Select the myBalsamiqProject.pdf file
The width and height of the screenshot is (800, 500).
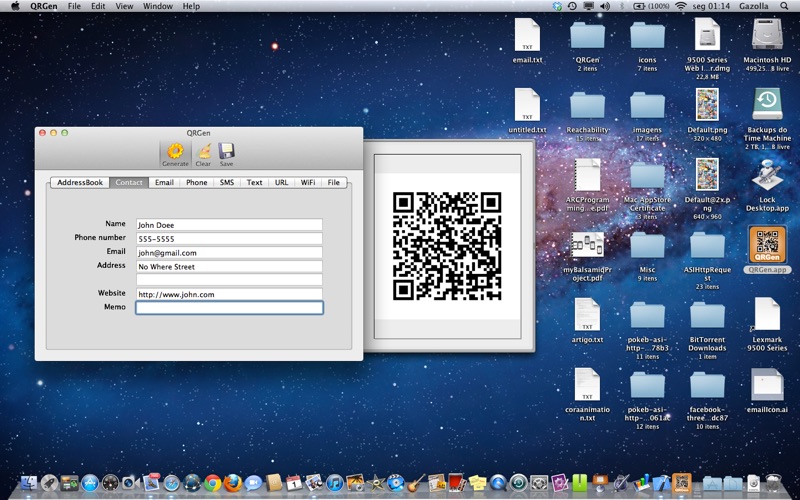(587, 255)
